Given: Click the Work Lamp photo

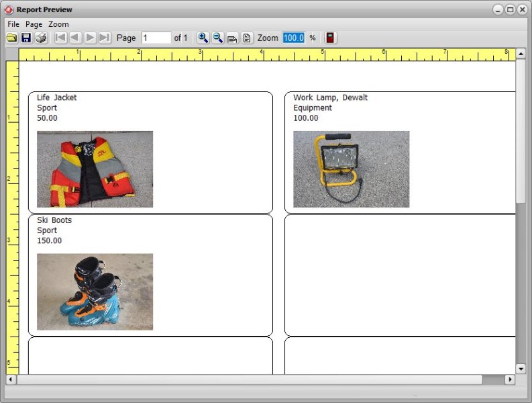Looking at the screenshot, I should 351,169.
